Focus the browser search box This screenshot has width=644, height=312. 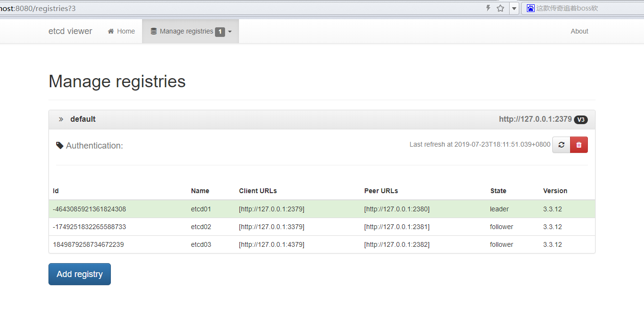click(x=582, y=8)
